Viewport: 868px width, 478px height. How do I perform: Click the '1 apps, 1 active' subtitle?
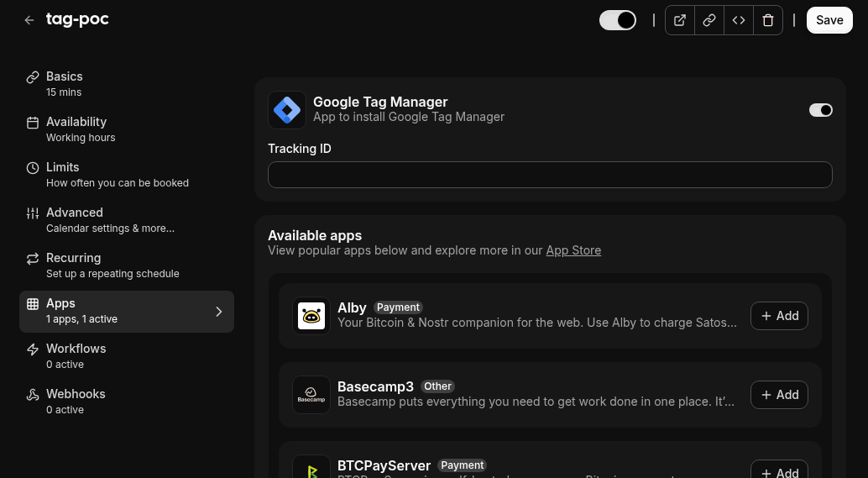tap(81, 319)
